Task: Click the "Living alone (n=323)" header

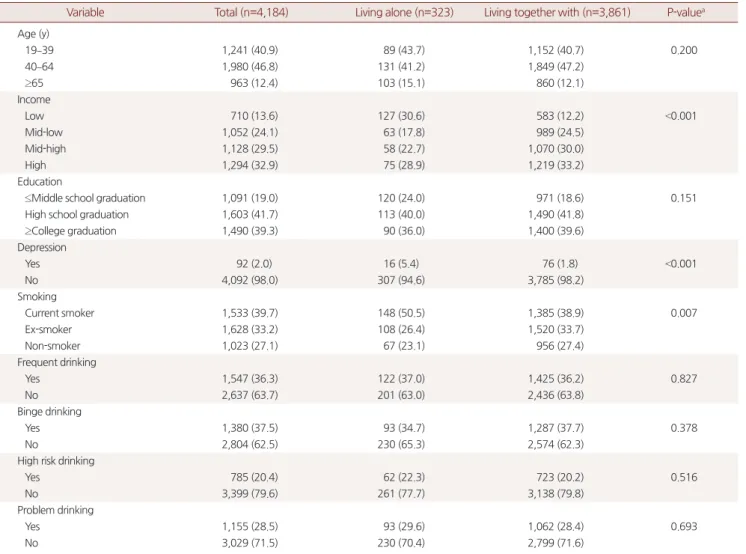Action: [x=404, y=13]
